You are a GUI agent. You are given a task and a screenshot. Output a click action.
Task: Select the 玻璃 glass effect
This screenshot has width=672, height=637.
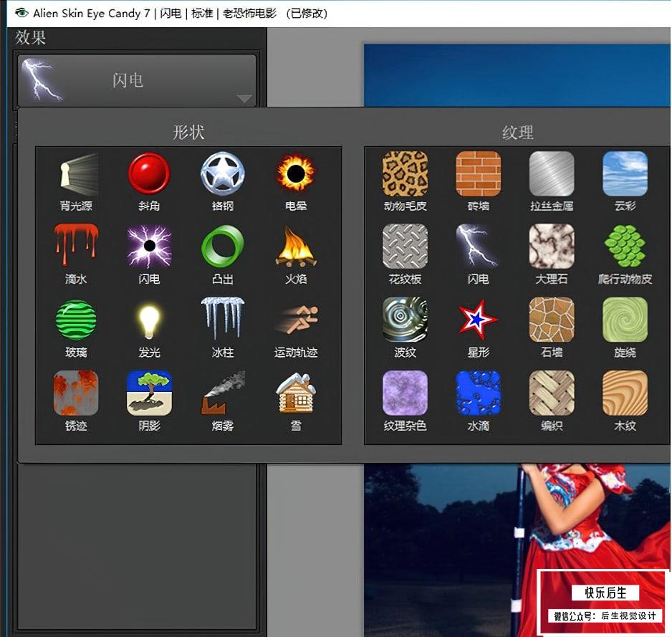pyautogui.click(x=76, y=320)
